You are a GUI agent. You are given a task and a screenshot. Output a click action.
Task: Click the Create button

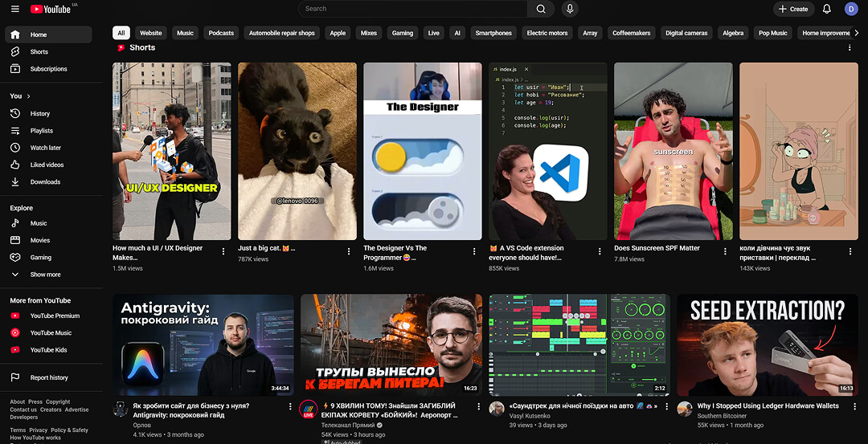pos(793,9)
